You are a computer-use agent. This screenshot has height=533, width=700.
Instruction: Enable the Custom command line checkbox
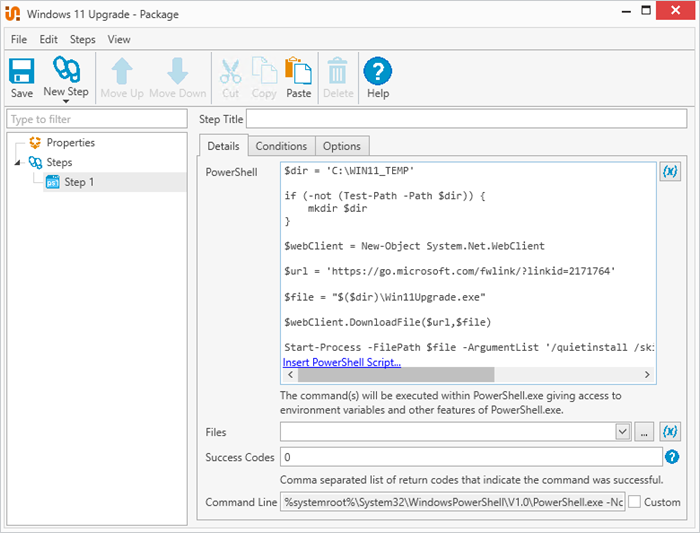(634, 502)
